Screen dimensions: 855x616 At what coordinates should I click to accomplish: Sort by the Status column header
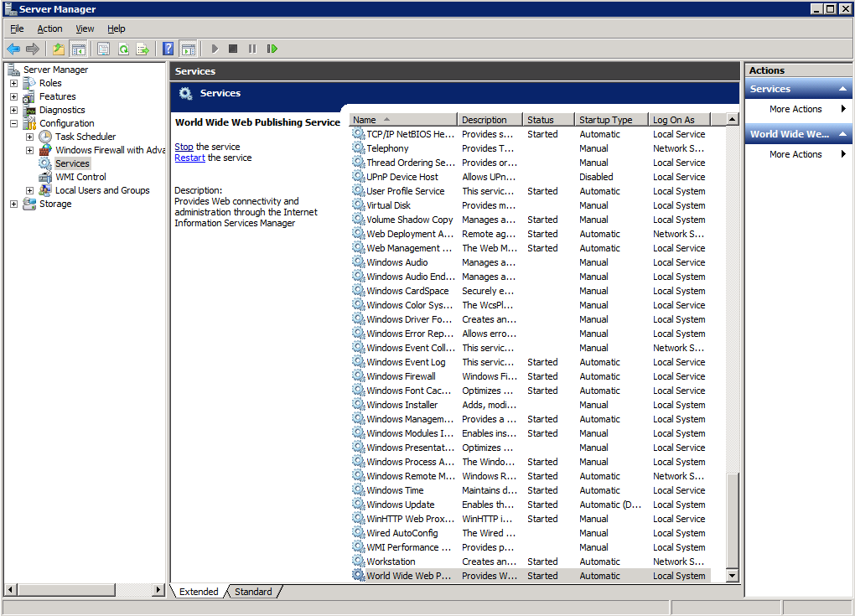[548, 119]
